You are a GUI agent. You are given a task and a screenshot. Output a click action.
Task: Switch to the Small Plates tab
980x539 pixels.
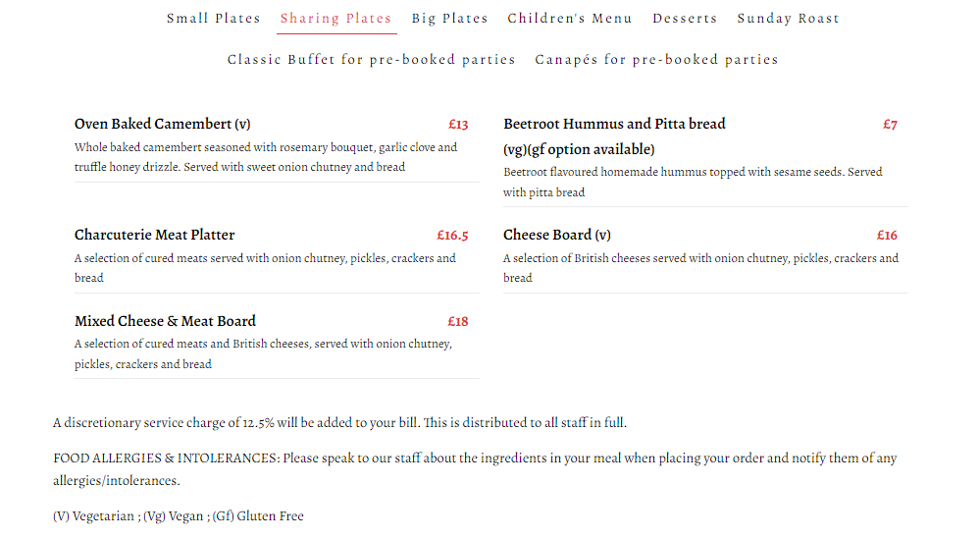point(213,19)
